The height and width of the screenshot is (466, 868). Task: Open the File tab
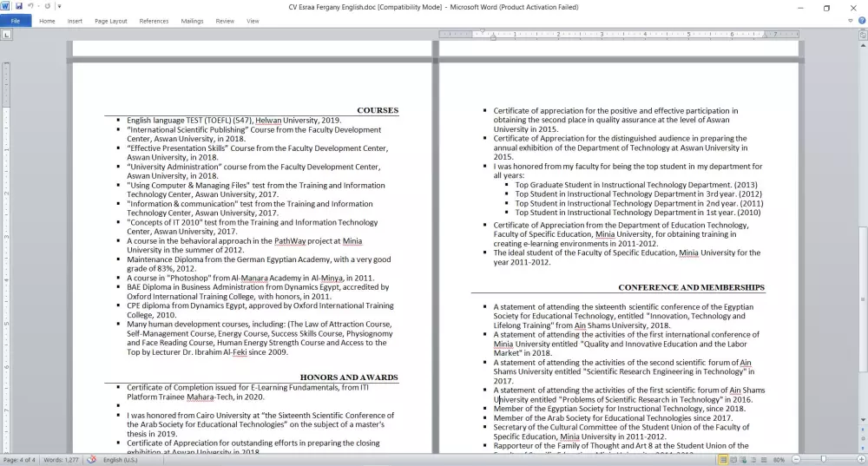point(16,21)
